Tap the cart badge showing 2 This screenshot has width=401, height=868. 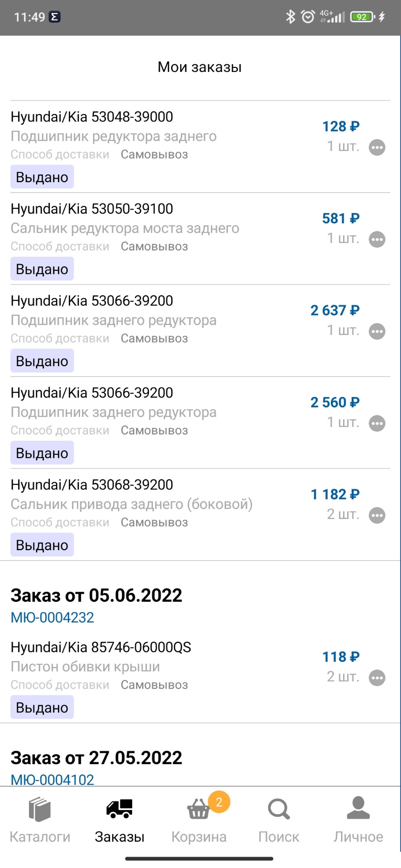pyautogui.click(x=219, y=802)
